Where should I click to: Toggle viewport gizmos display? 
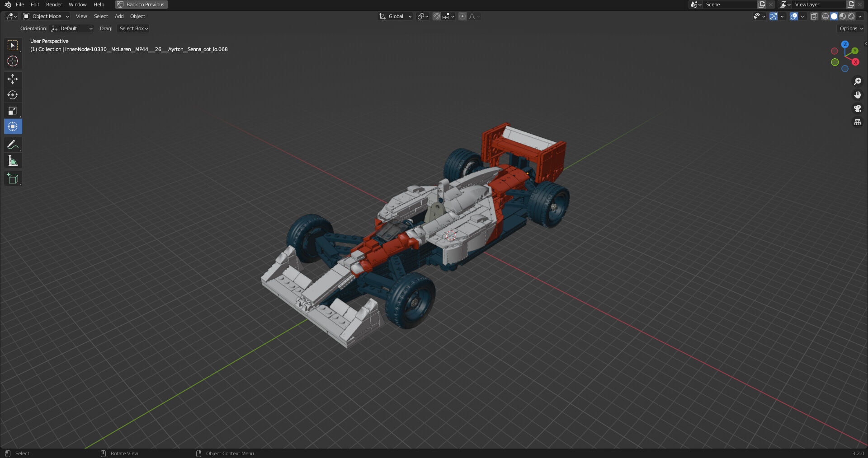click(774, 16)
